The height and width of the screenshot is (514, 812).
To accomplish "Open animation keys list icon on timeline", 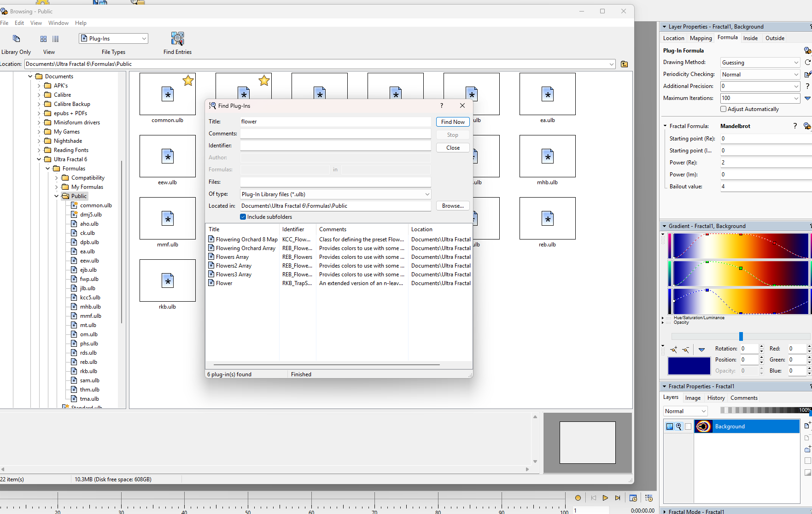I will [649, 498].
